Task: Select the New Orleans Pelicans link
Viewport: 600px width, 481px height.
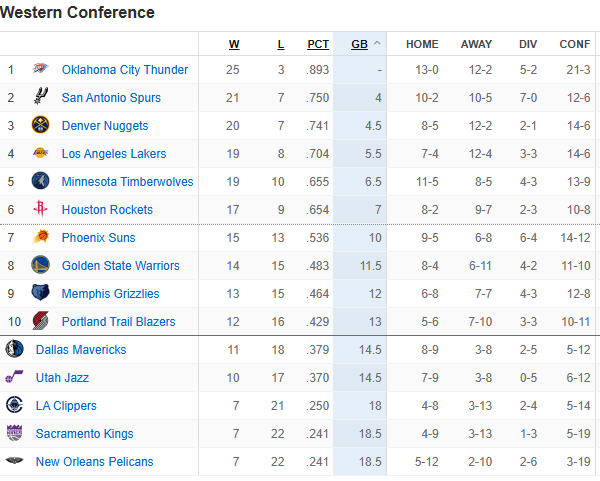Action: (x=94, y=462)
